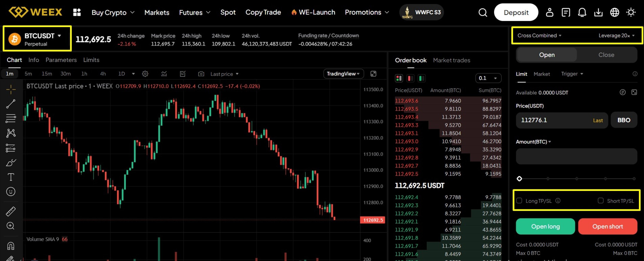Open the emoji sticker tool

[x=10, y=192]
